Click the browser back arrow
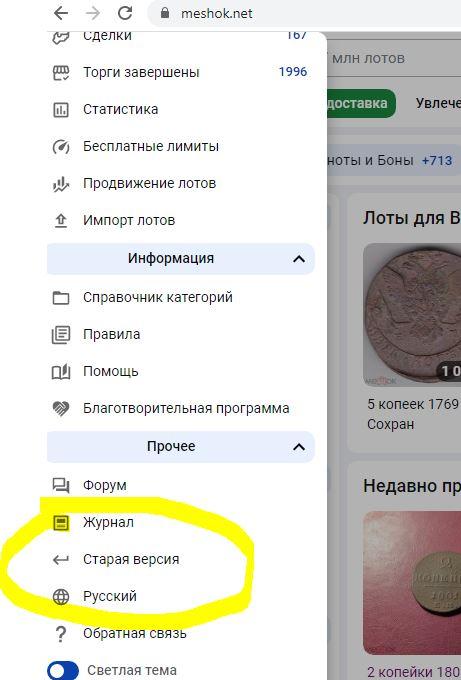Image resolution: width=461 pixels, height=680 pixels. pos(61,13)
